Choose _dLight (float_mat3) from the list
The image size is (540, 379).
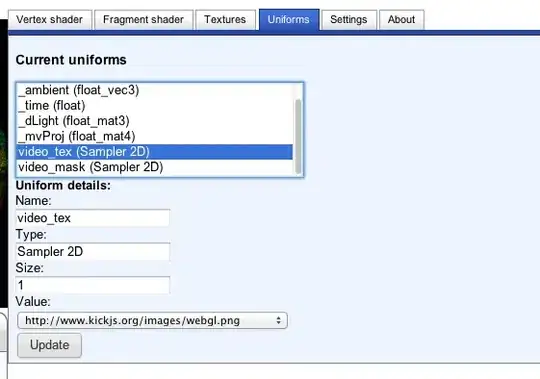(x=155, y=121)
